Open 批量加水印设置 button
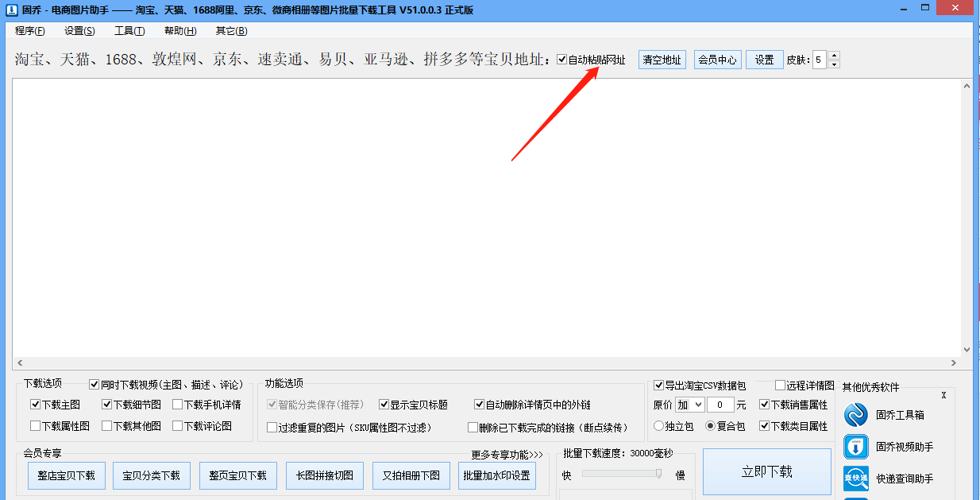This screenshot has height=500, width=980. click(x=496, y=475)
